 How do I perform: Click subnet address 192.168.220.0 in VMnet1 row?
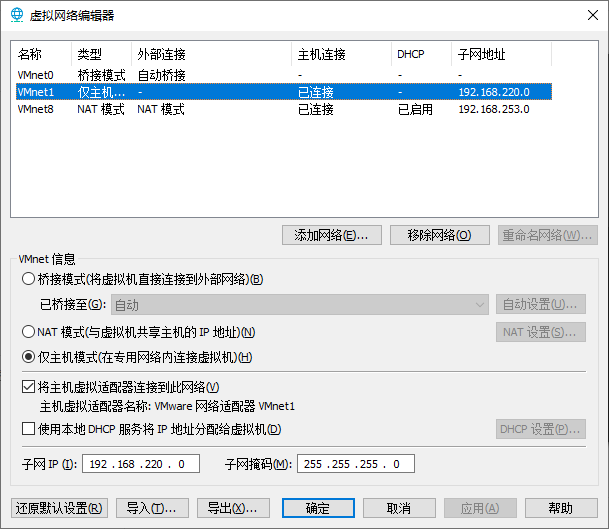(x=494, y=92)
